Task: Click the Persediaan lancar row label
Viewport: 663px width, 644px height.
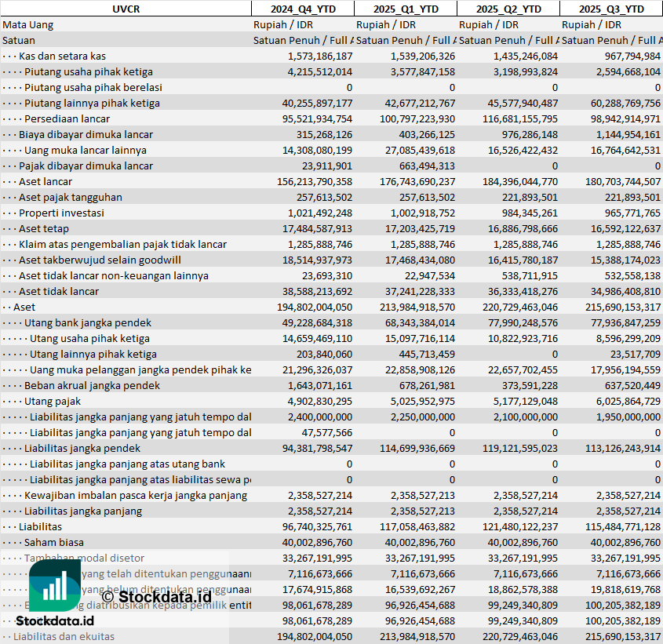Action: [x=67, y=118]
